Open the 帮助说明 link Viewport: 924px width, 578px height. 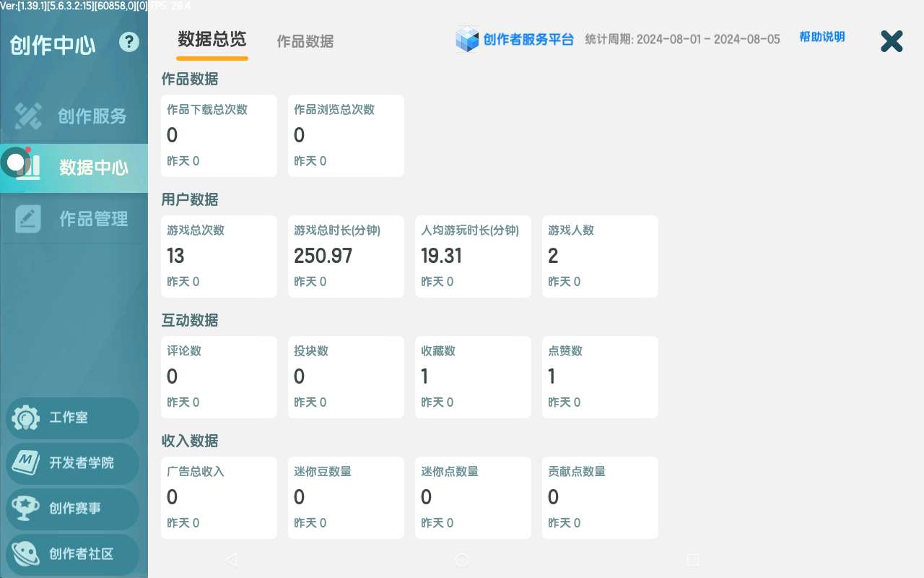821,38
